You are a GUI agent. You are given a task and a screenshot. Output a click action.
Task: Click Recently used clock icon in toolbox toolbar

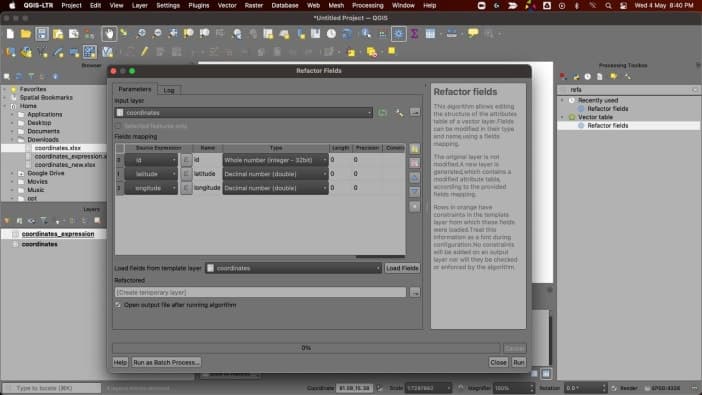(x=587, y=77)
